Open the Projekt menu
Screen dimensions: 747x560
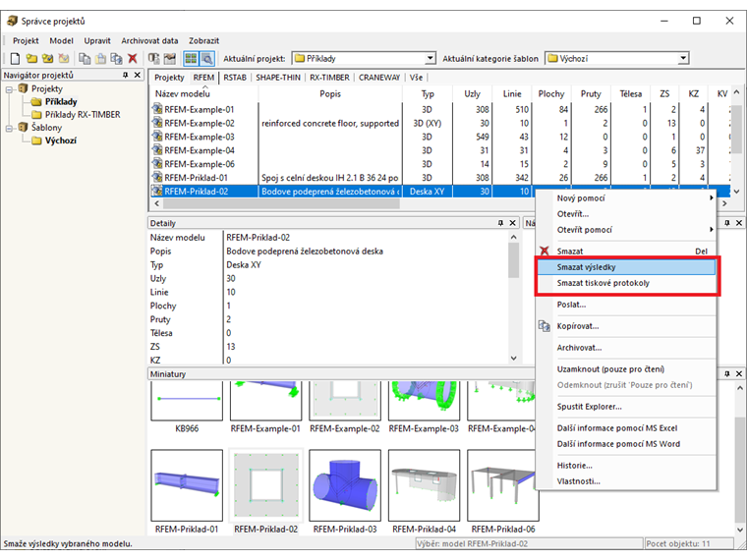[26, 41]
